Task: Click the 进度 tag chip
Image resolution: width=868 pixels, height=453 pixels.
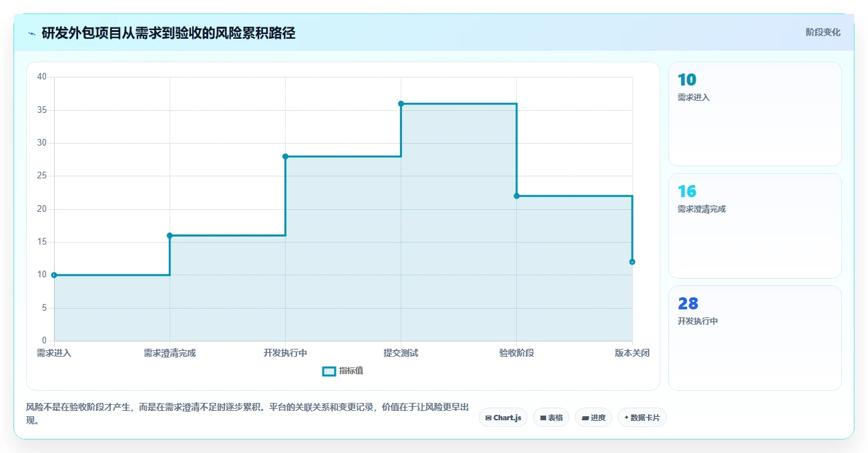Action: [x=593, y=418]
